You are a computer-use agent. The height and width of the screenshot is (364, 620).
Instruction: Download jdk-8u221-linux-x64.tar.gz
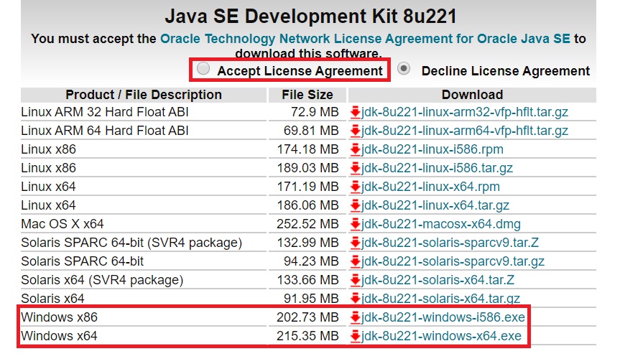(x=435, y=205)
